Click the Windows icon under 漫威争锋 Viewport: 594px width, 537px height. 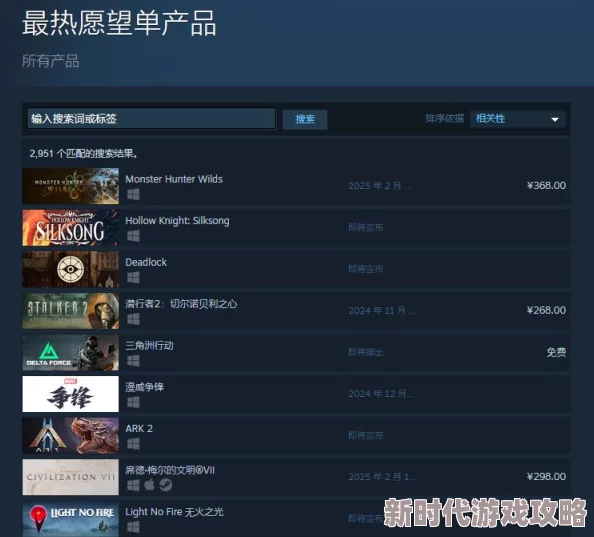[x=133, y=403]
